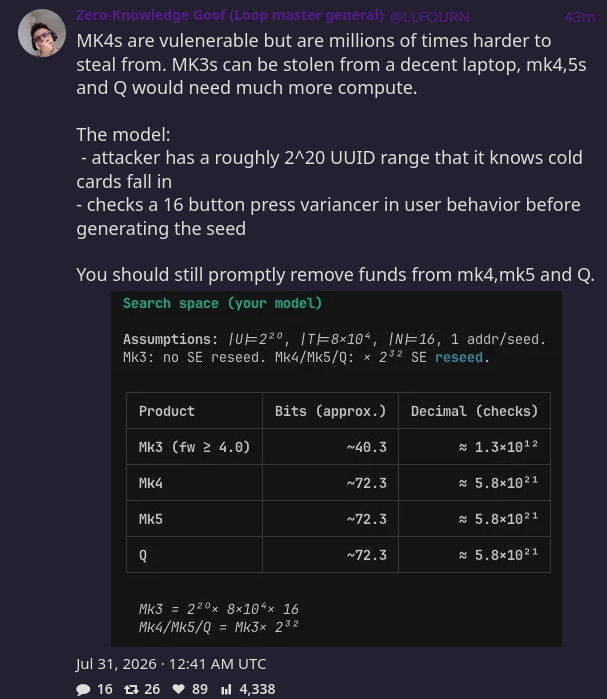Open the 16 replies count
Viewport: 607px width, 699px height.
(105, 689)
